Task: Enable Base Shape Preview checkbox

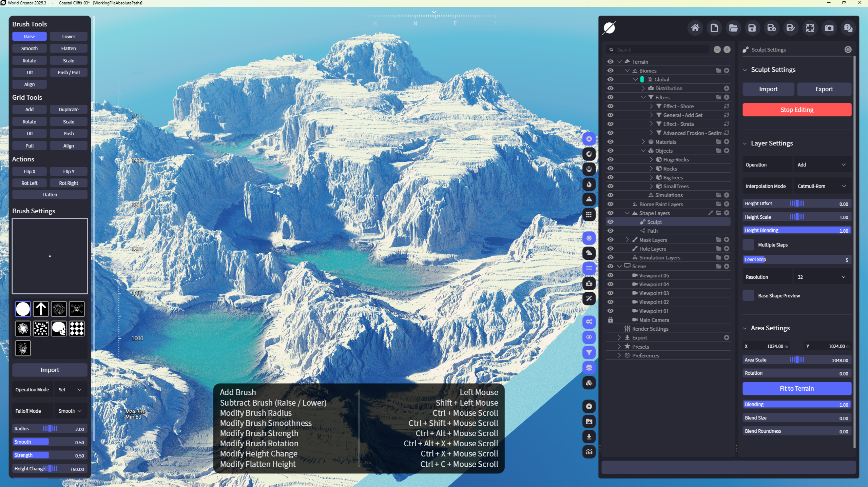Action: point(748,295)
